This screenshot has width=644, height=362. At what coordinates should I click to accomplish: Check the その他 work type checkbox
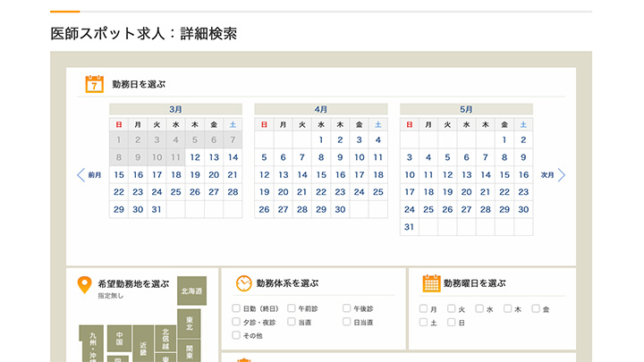[x=236, y=335]
